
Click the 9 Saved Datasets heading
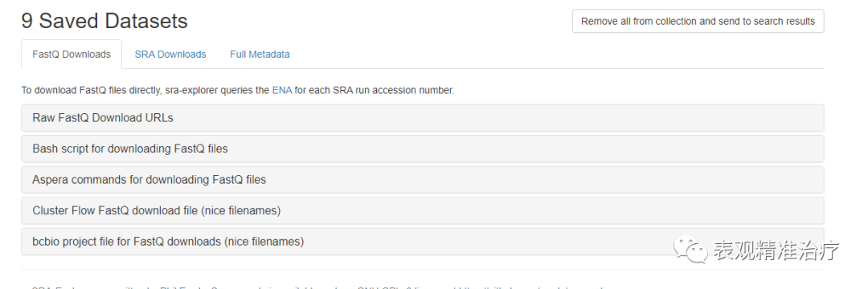(104, 21)
